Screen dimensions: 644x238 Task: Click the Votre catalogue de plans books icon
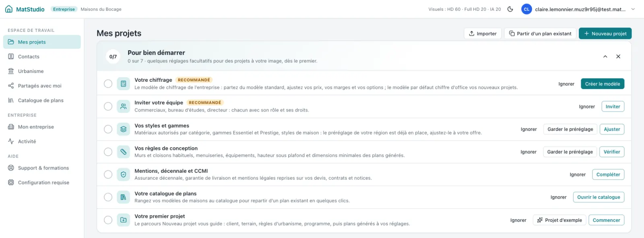124,197
